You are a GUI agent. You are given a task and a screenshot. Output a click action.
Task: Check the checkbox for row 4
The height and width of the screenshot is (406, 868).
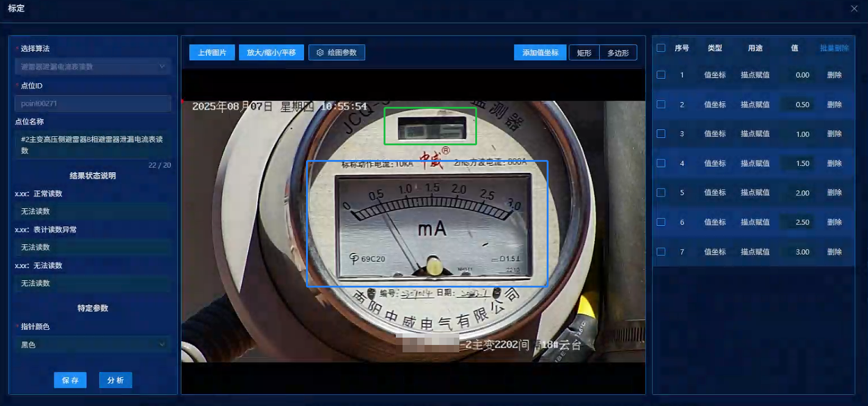661,163
